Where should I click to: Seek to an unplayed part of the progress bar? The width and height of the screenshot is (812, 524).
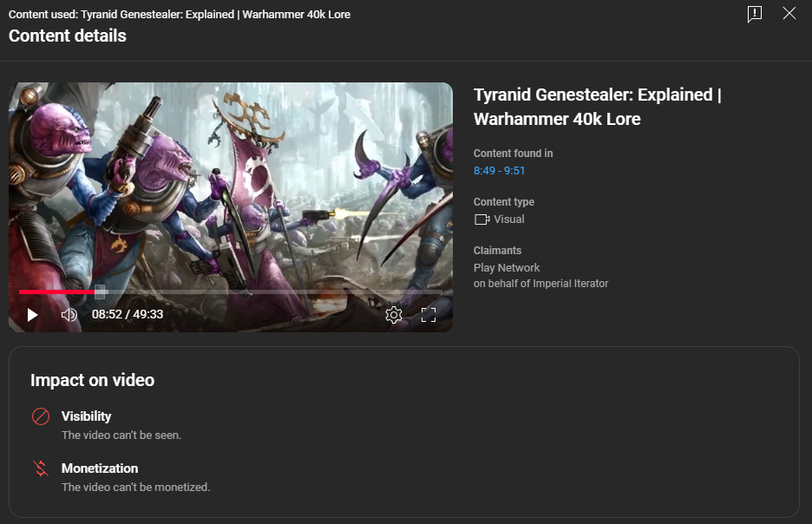pyautogui.click(x=274, y=292)
